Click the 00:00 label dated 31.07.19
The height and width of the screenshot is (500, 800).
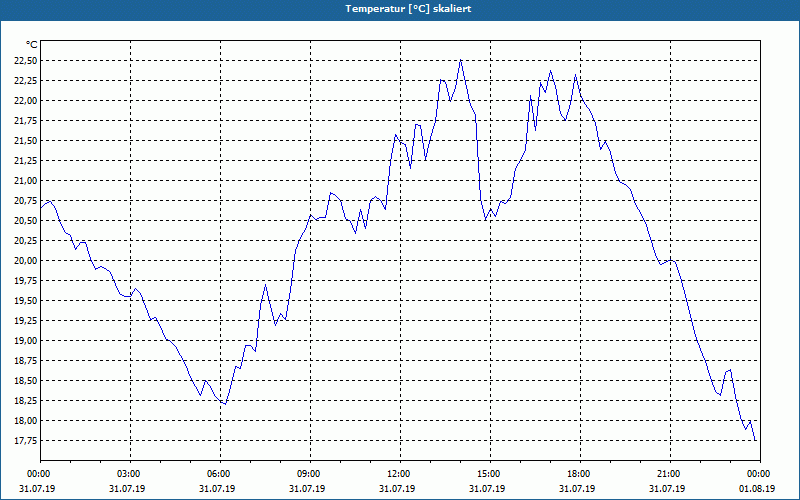(x=37, y=474)
